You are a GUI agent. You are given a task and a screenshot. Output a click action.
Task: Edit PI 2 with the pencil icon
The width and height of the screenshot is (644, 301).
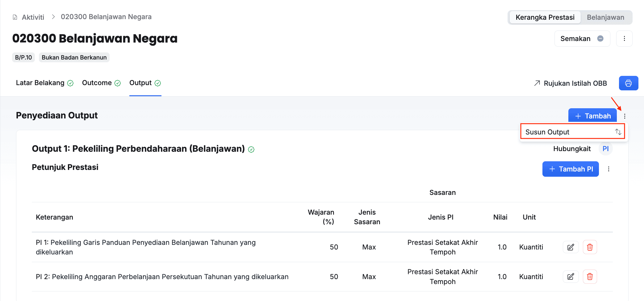click(x=571, y=277)
